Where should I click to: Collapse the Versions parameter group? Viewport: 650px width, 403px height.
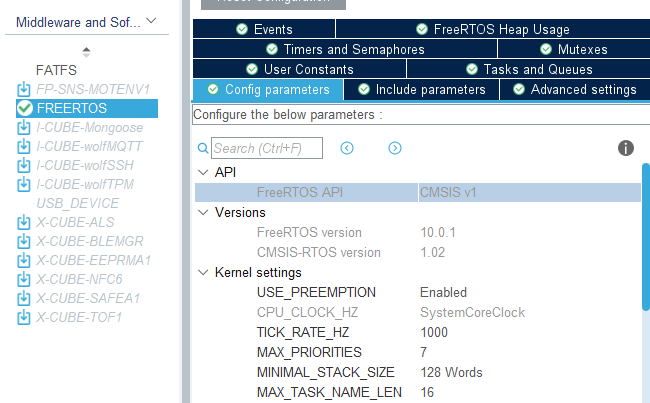pyautogui.click(x=203, y=213)
